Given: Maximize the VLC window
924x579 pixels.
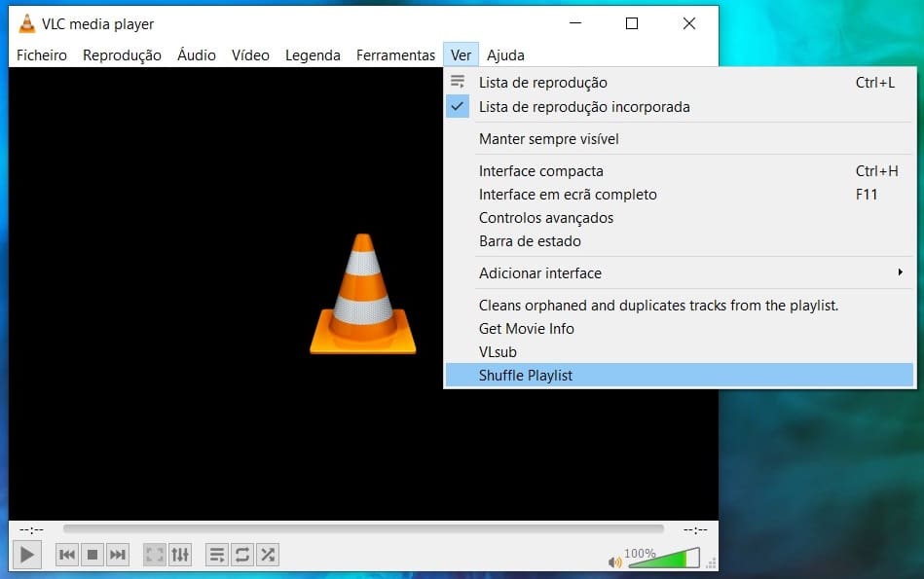Looking at the screenshot, I should (x=632, y=23).
